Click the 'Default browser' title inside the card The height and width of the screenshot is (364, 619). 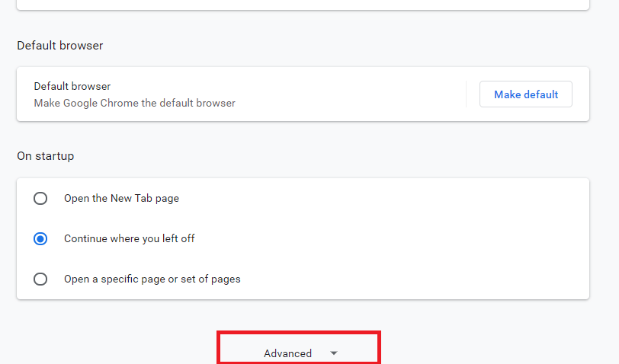click(72, 87)
